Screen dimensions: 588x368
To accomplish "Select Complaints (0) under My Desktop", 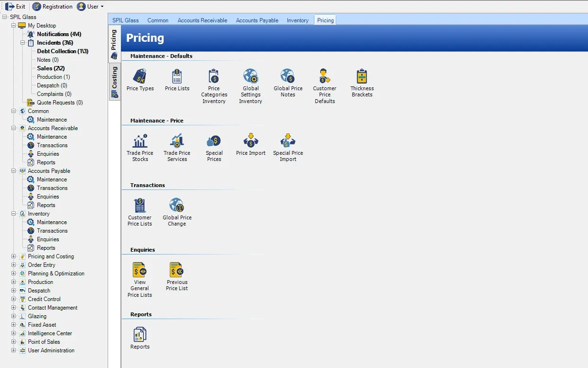I will point(54,94).
